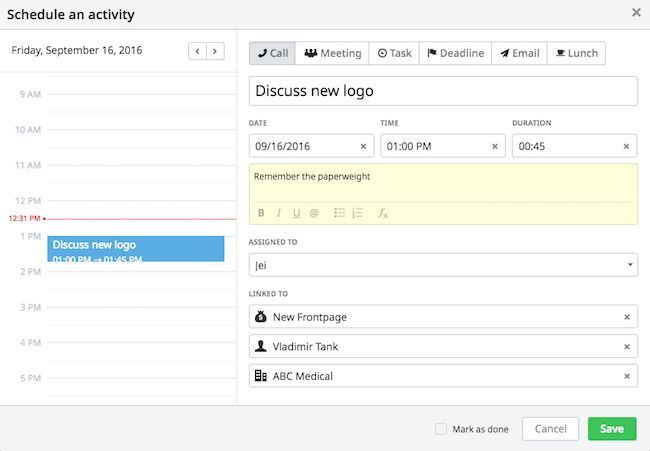650x451 pixels.
Task: Toggle bold formatting in note
Action: point(261,213)
